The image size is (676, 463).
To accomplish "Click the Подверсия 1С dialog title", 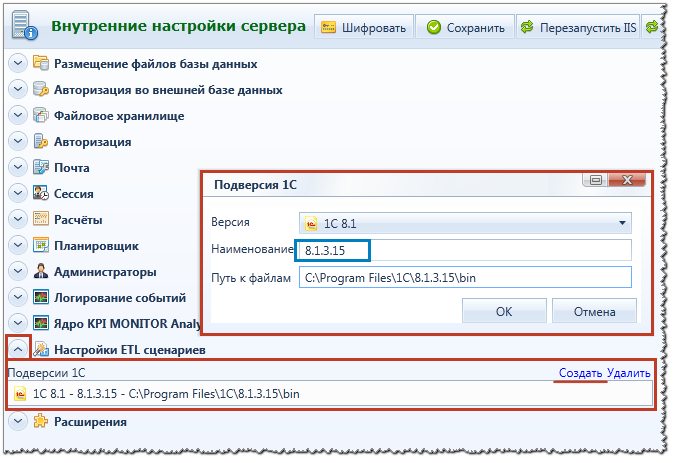I will (255, 185).
